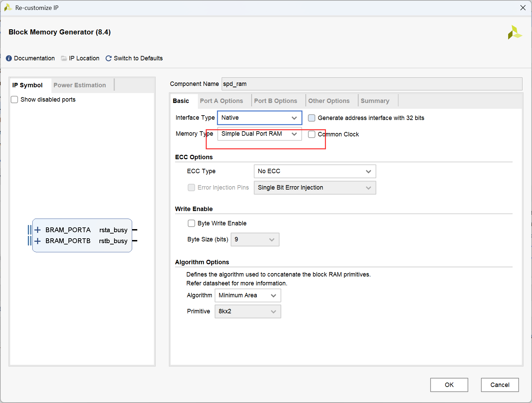Open the Byte Size (bits) dropdown
532x403 pixels.
click(x=255, y=239)
